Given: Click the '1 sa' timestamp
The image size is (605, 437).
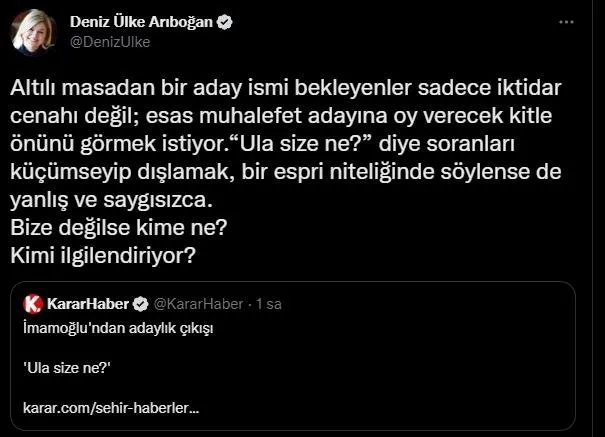Looking at the screenshot, I should point(273,303).
